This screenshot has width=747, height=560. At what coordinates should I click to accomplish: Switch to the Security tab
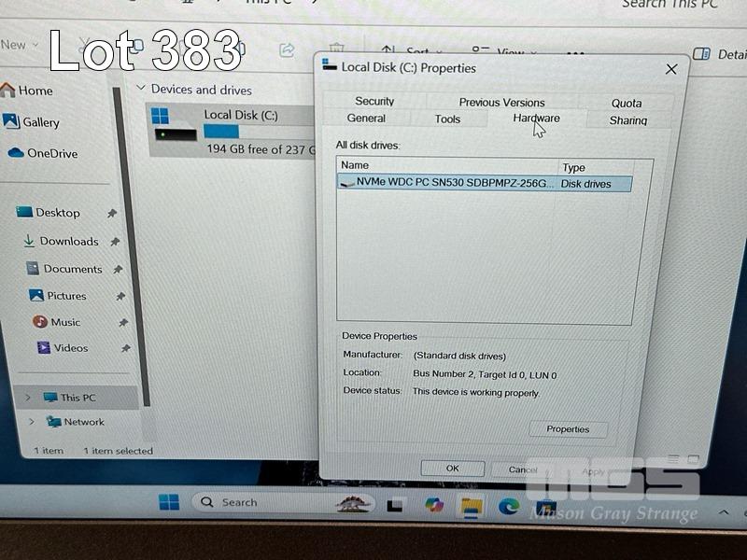click(x=374, y=101)
